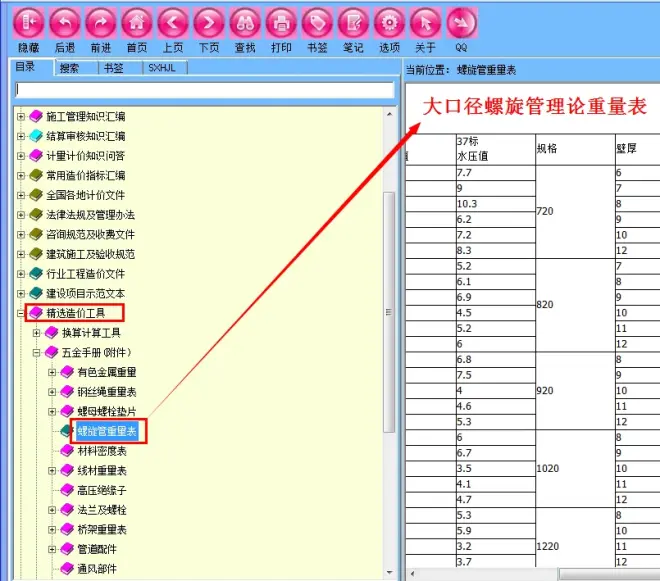Switch to the SXHJL tab

click(160, 68)
